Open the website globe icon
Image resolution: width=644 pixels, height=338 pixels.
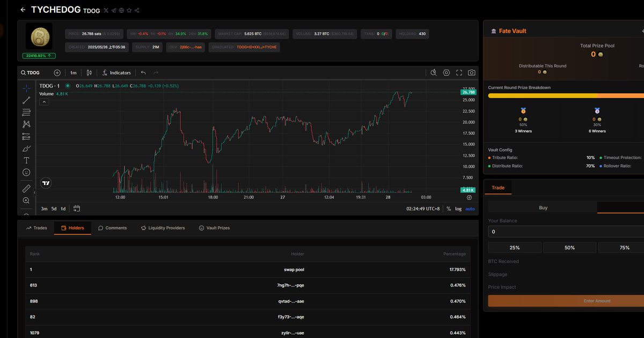121,10
